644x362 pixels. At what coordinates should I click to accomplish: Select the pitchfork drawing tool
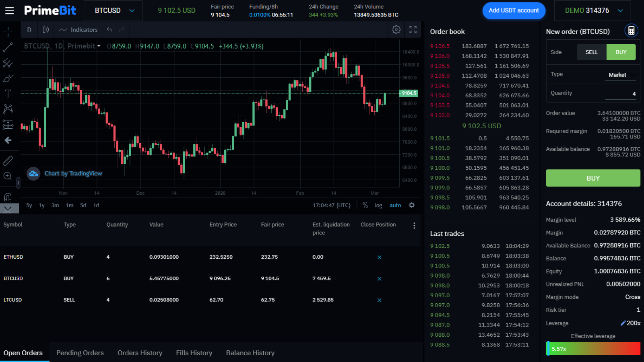coord(8,63)
